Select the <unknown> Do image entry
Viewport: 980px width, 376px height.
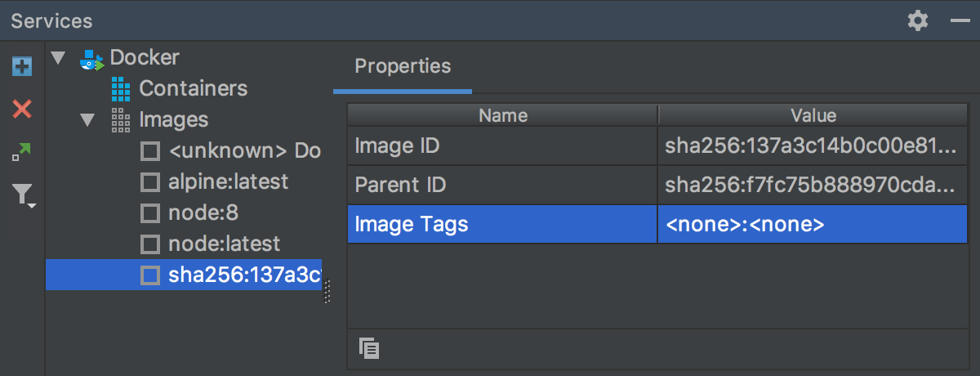[244, 150]
